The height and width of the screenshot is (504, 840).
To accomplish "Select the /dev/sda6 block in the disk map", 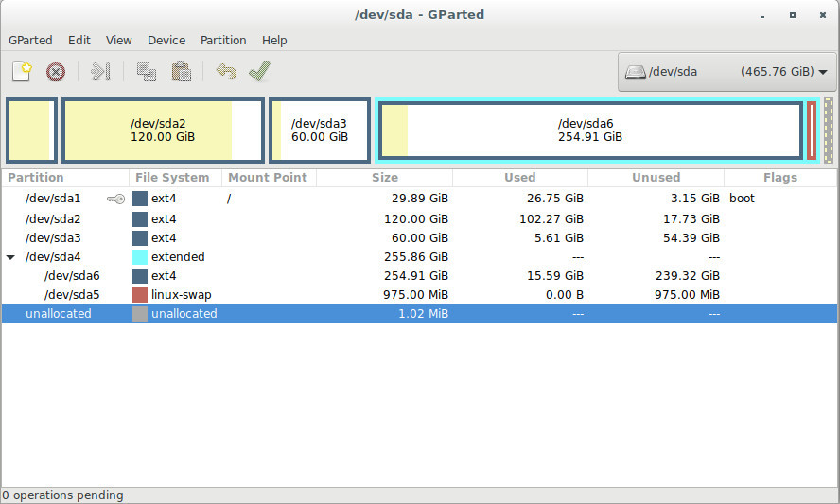I will [x=590, y=130].
